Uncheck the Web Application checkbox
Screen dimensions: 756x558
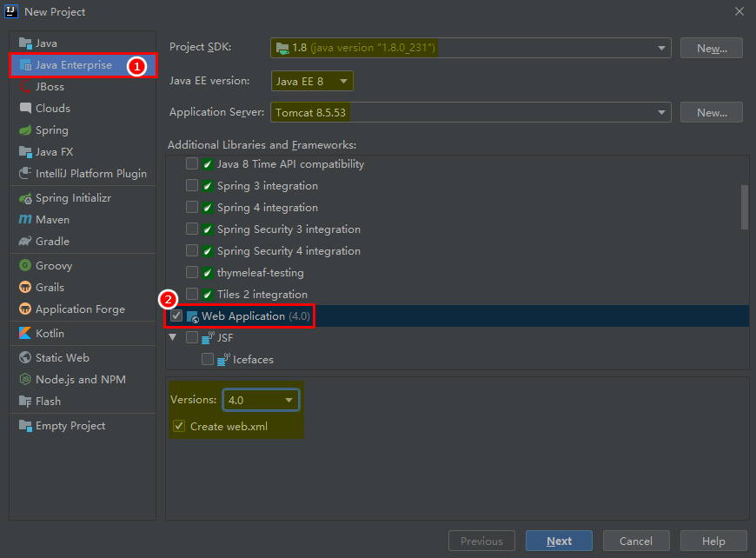tap(176, 316)
